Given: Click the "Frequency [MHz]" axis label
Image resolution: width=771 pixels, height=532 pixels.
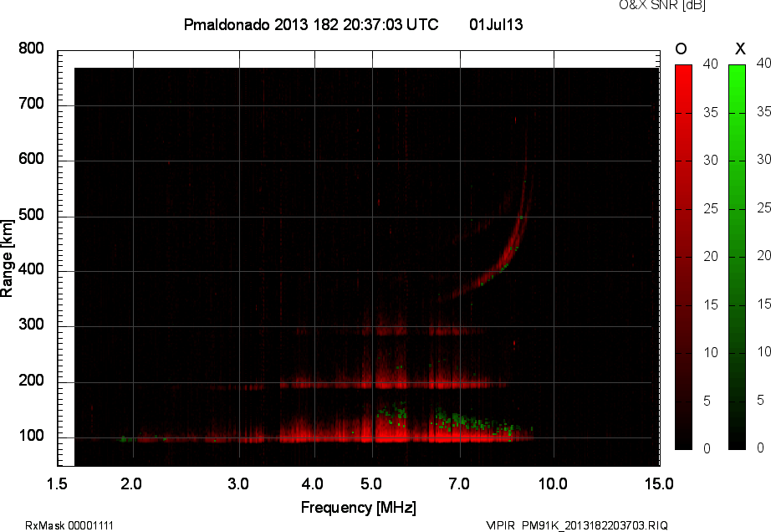Looking at the screenshot, I should (x=358, y=508).
